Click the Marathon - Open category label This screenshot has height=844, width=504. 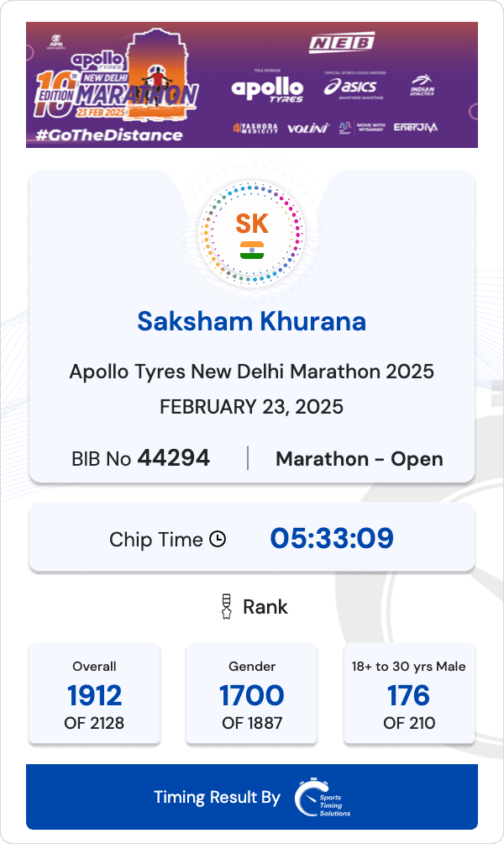point(359,459)
